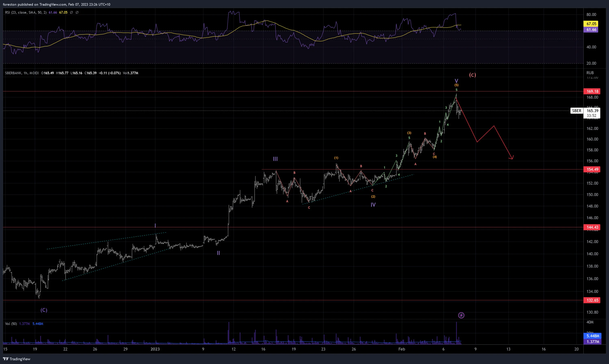
Task: Select the purple IV wave label
Action: pos(373,205)
